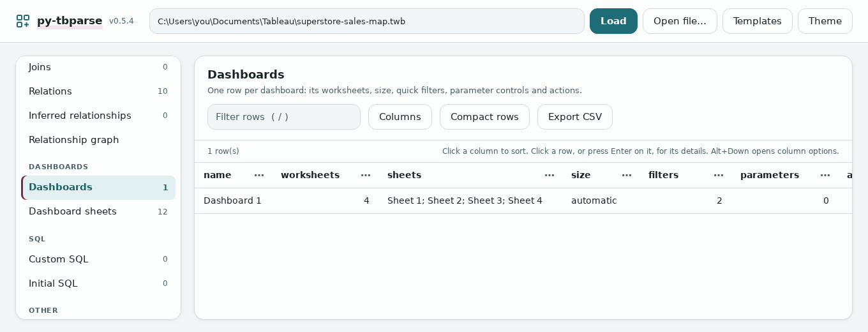Open Custom SQL in the sidebar

pos(98,259)
